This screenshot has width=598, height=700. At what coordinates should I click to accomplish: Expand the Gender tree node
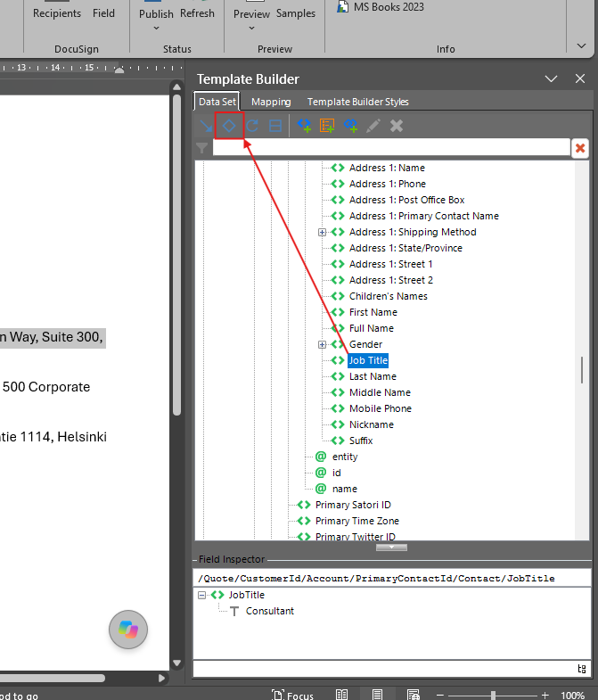[322, 344]
